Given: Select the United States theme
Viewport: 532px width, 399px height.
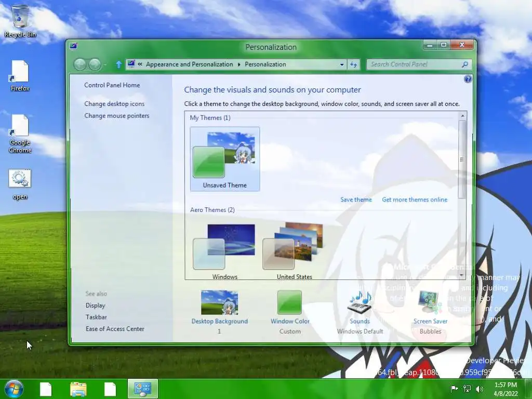Looking at the screenshot, I should click(294, 251).
